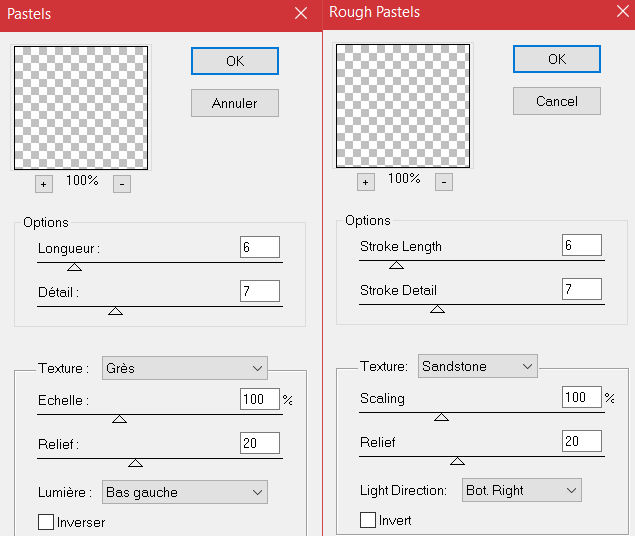The image size is (635, 536).
Task: Enable the Inverser checkbox
Action: coord(46,522)
